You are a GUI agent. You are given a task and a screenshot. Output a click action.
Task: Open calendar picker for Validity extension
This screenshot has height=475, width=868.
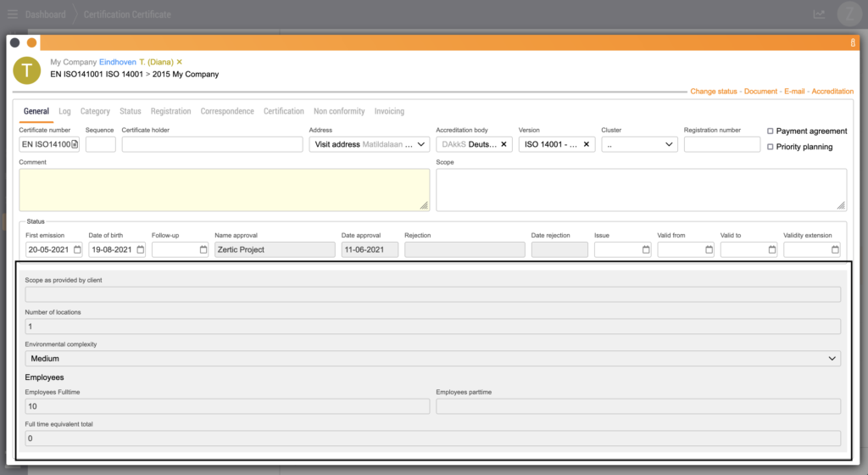pos(835,250)
